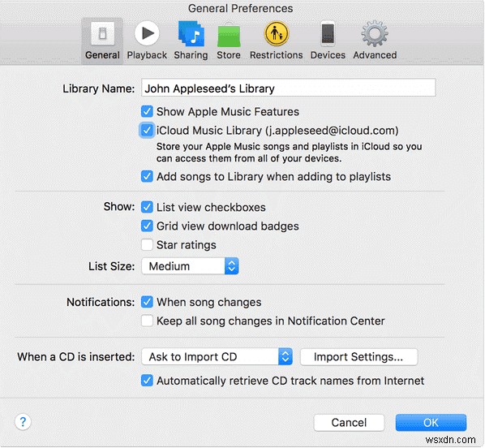
Task: Cancel the preferences dialog
Action: pyautogui.click(x=349, y=423)
